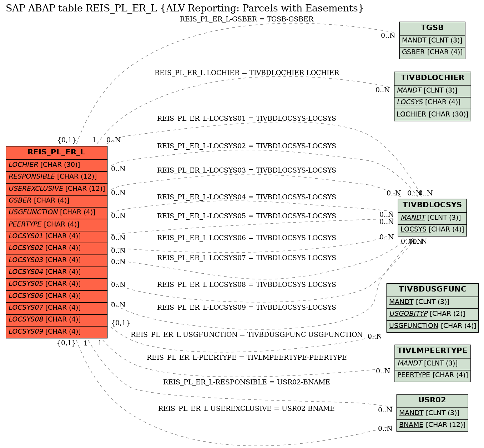Click relation label LOCSYS01 = TIVBDLOCSYS-LOCSYS
This screenshot has width=484, height=448.
(x=247, y=119)
